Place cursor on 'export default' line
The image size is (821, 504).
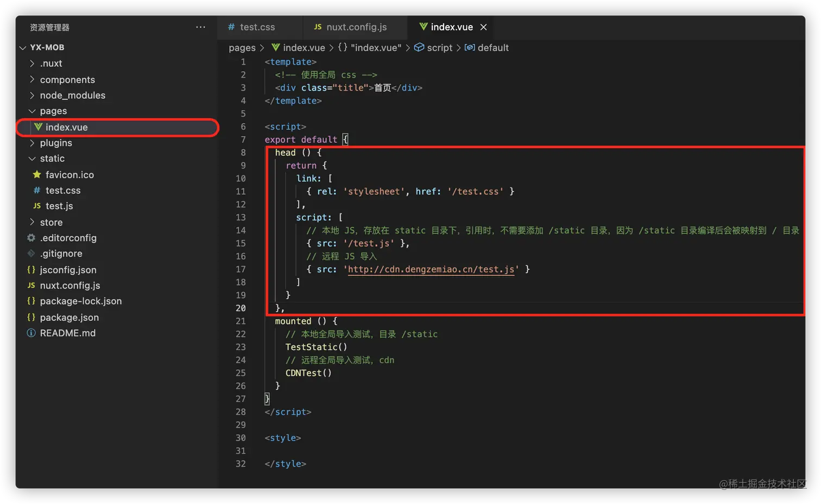(301, 140)
